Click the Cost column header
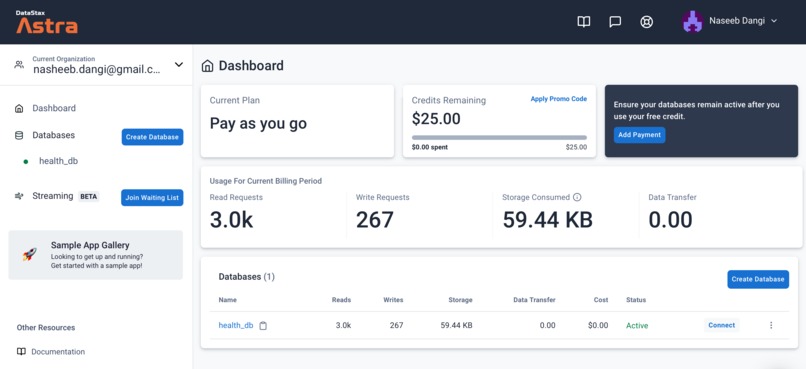Screen dimensions: 806x369 [x=600, y=300]
